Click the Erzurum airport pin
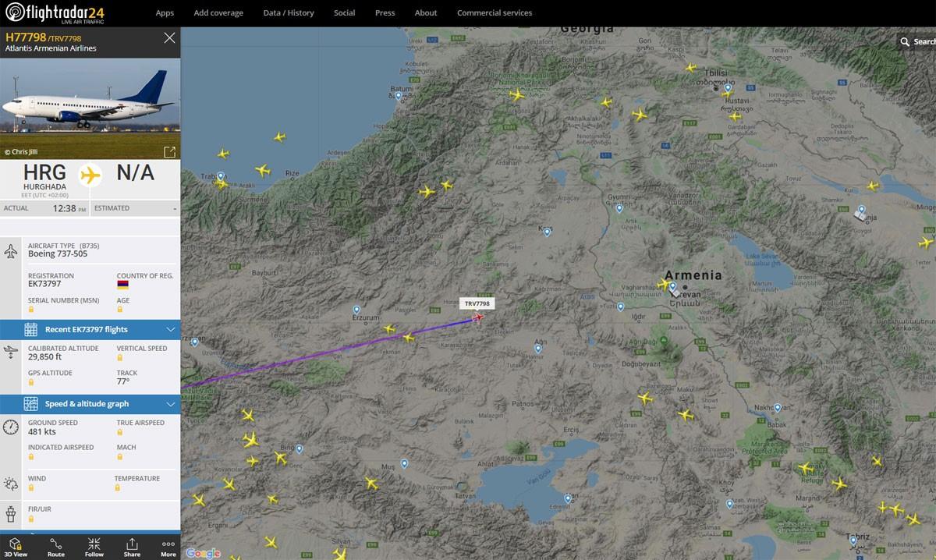 [x=357, y=310]
